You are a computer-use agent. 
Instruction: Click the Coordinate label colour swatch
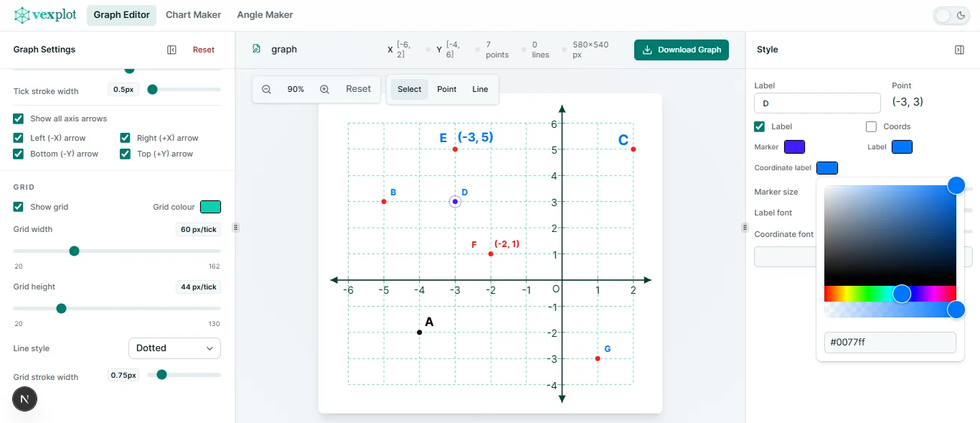coord(826,168)
